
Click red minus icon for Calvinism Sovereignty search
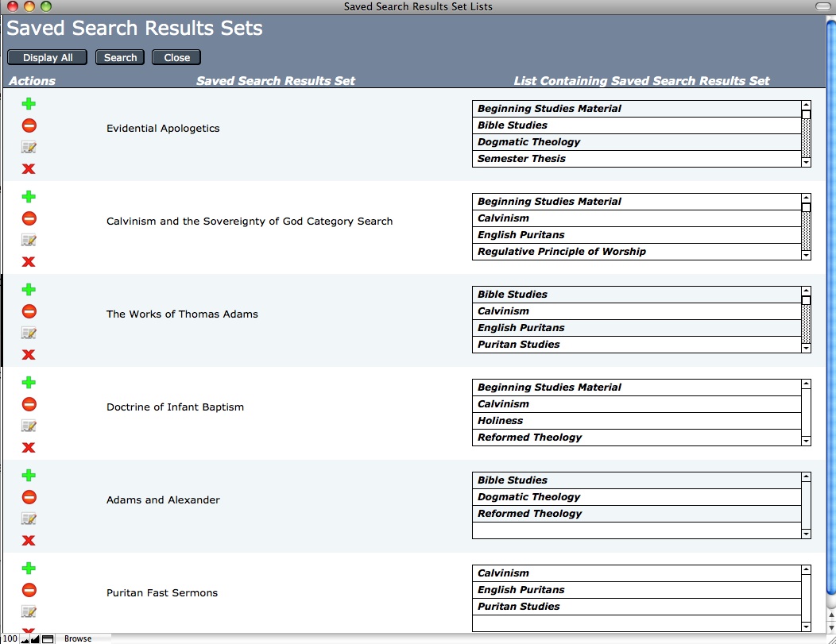(x=29, y=218)
